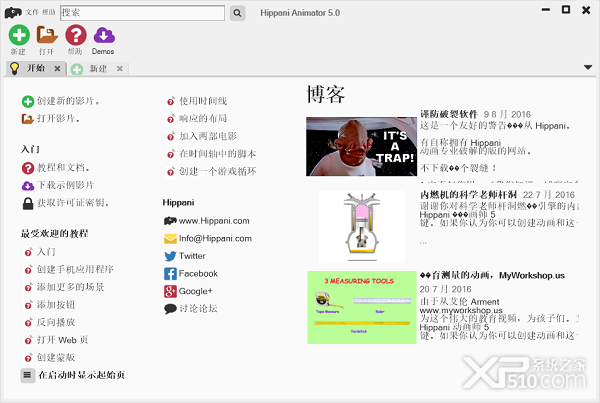Click the hippo application logo icon
This screenshot has height=403, width=600.
(13, 13)
